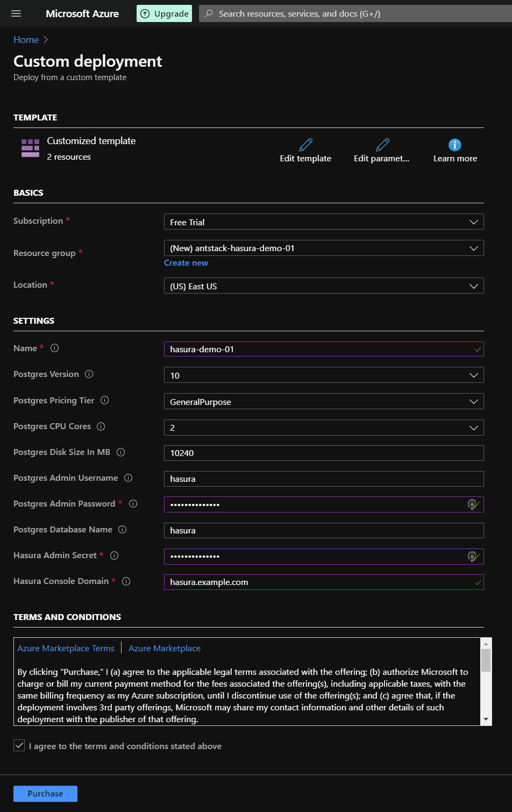Click the '2 resources' text
This screenshot has width=512, height=812.
[69, 157]
